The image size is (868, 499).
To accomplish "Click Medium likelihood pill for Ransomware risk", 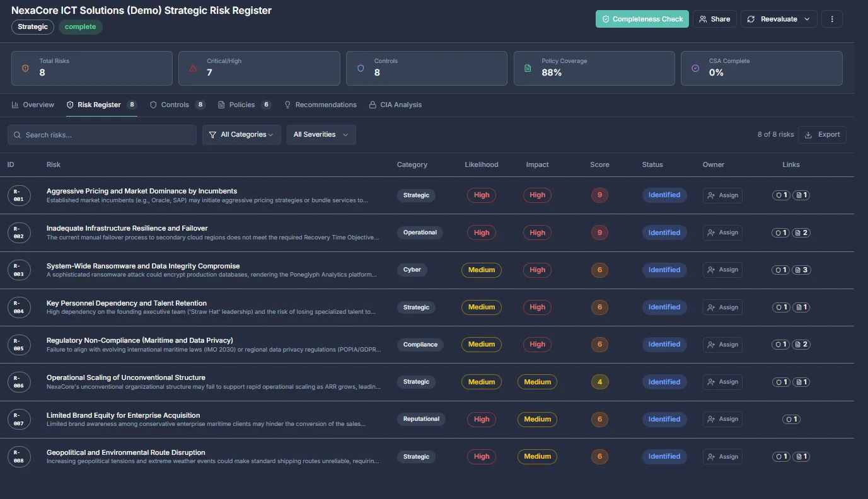I will pyautogui.click(x=482, y=270).
